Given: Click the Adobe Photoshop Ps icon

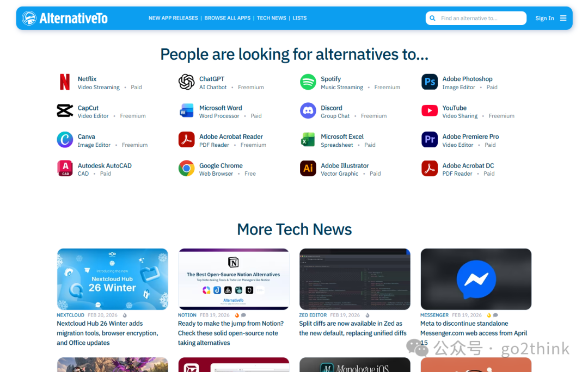Looking at the screenshot, I should coord(430,82).
